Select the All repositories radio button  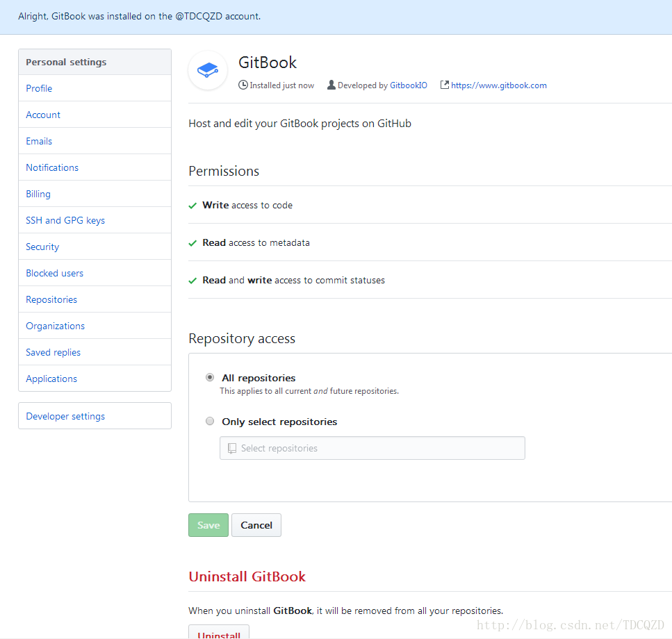[x=210, y=377]
